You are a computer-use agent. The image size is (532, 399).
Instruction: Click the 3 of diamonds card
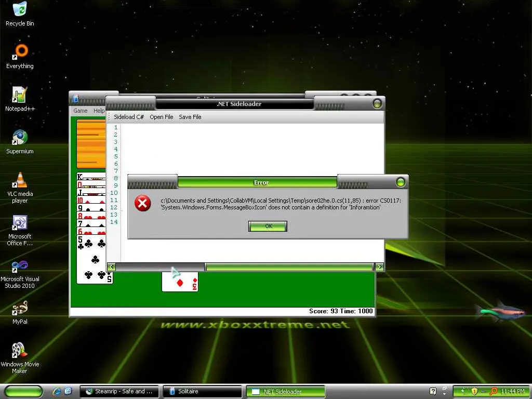tap(180, 282)
